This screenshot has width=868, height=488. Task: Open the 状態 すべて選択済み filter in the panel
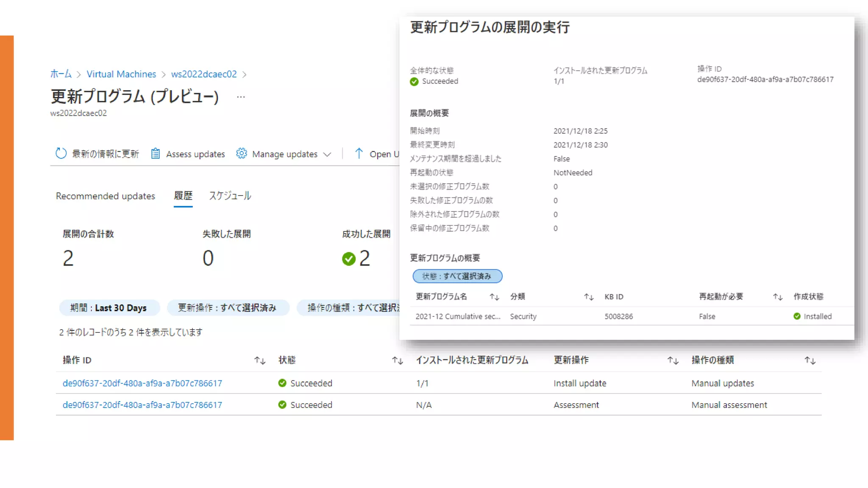coord(457,276)
